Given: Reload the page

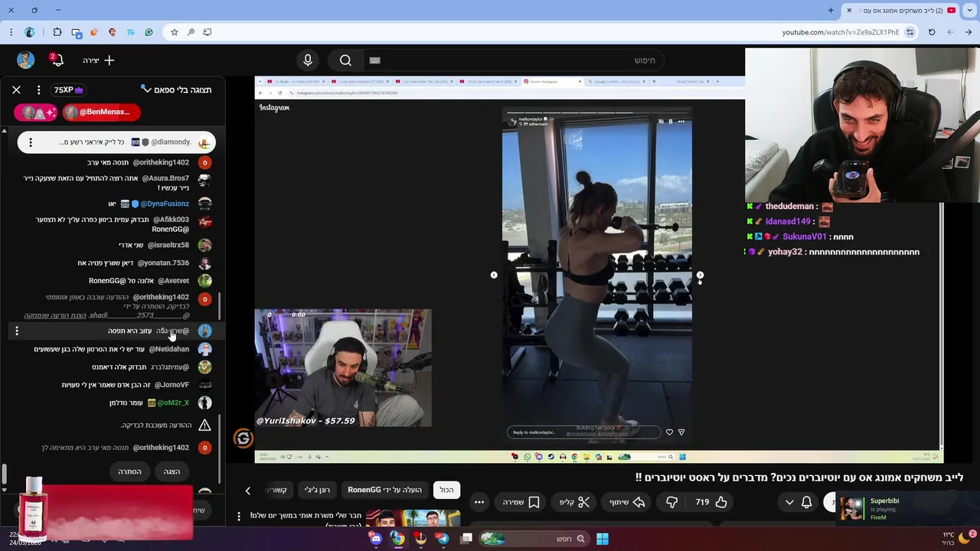Looking at the screenshot, I should 932,32.
